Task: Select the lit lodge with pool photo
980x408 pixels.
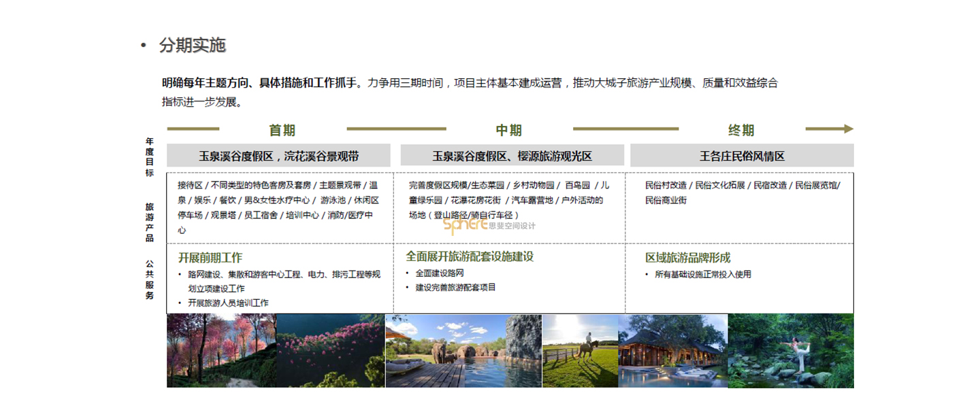Action: [x=673, y=351]
